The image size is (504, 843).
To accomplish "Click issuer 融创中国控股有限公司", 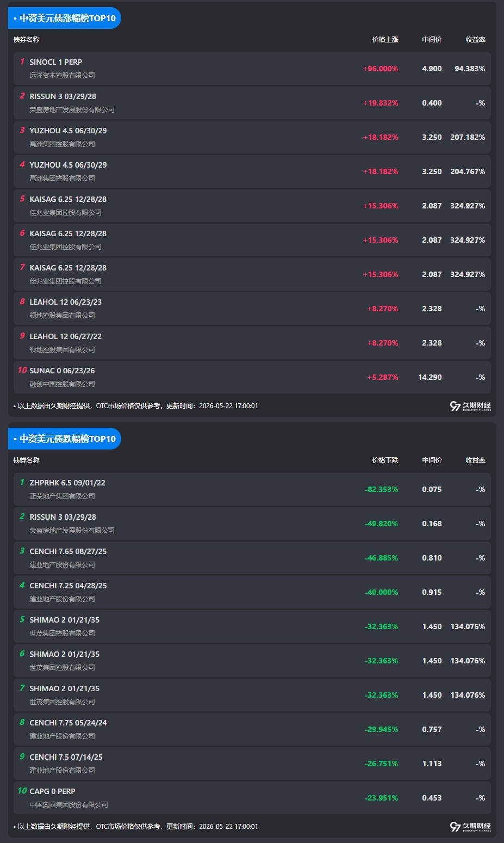I will [x=62, y=384].
